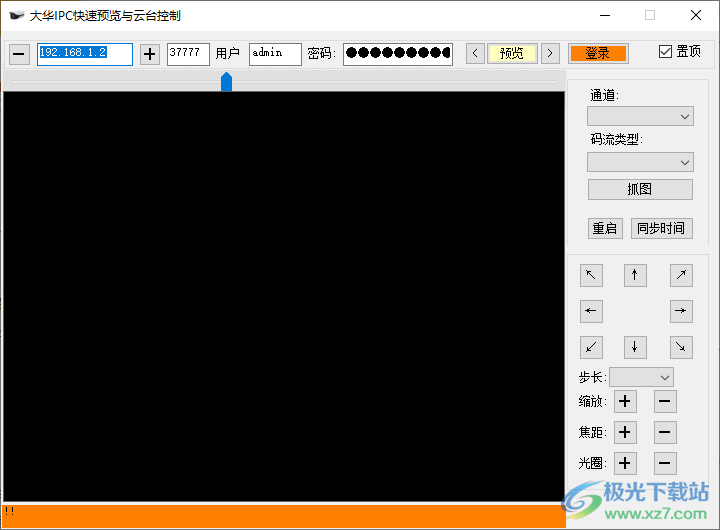Click the camera app icon in title bar
Screen dimensions: 720x530
(17, 16)
